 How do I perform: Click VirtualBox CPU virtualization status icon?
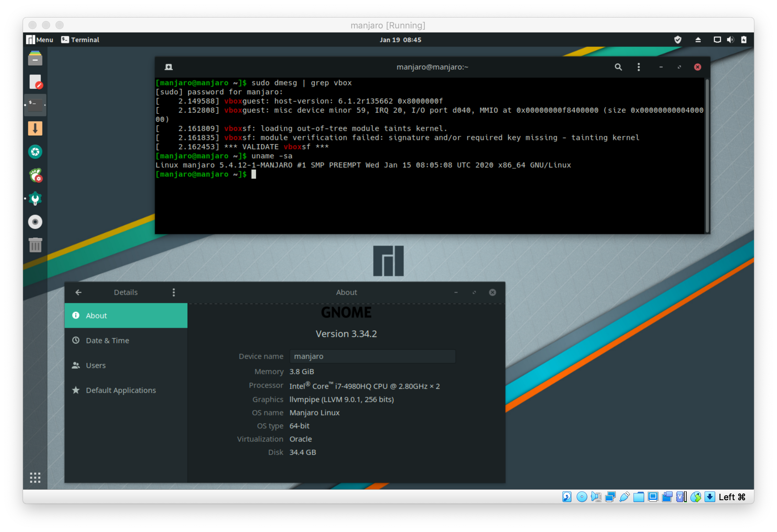(x=681, y=496)
